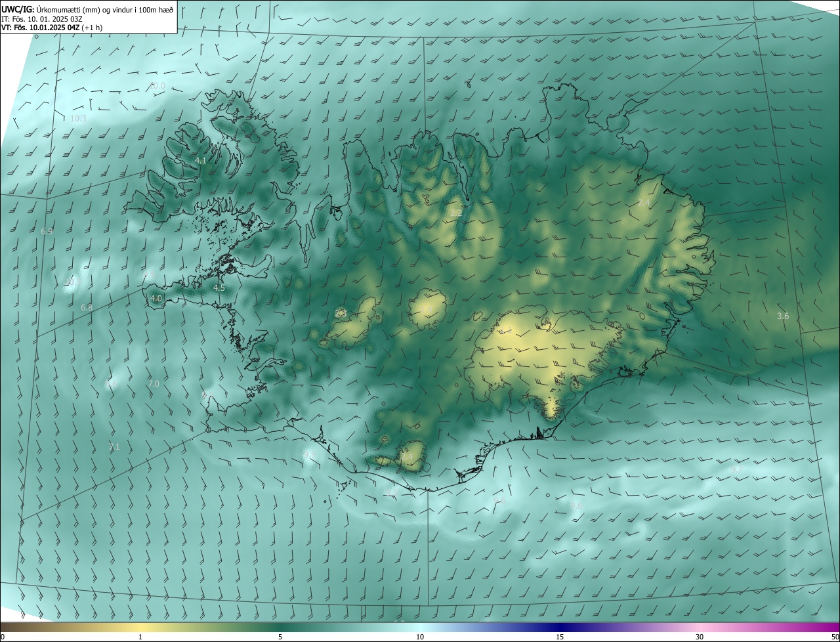Click the 9.9 value label
The width and height of the screenshot is (840, 642).
310,454
